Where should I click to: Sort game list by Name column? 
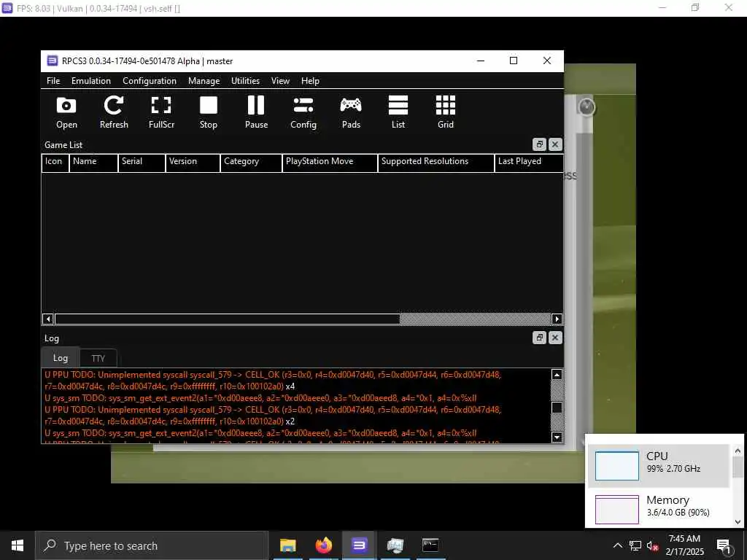tap(94, 162)
